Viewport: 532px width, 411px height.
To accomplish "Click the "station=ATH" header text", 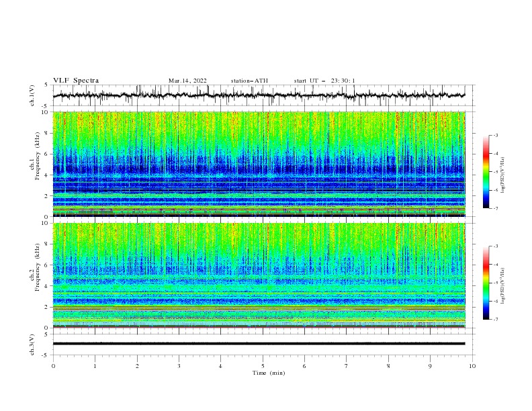I will [x=249, y=81].
